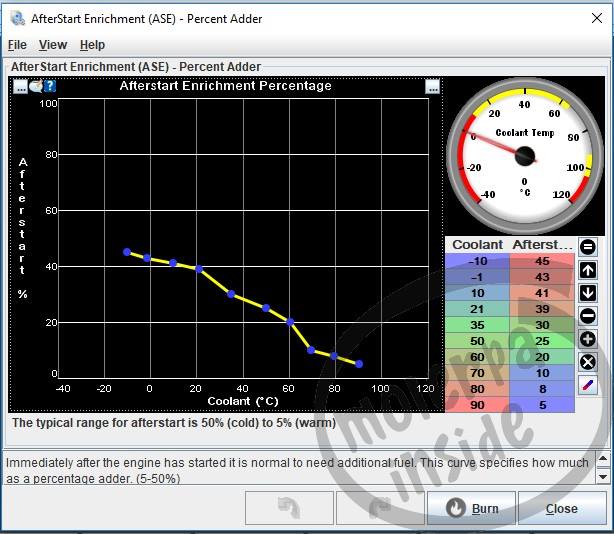Screen dimensions: 614x534
Task: Click the 'typical range for afterstart' note
Action: click(174, 423)
